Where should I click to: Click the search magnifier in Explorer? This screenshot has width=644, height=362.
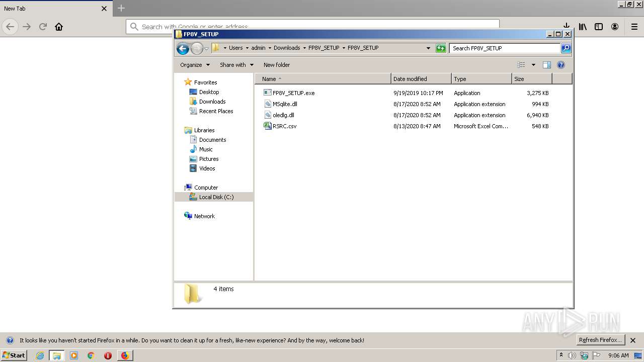[566, 48]
